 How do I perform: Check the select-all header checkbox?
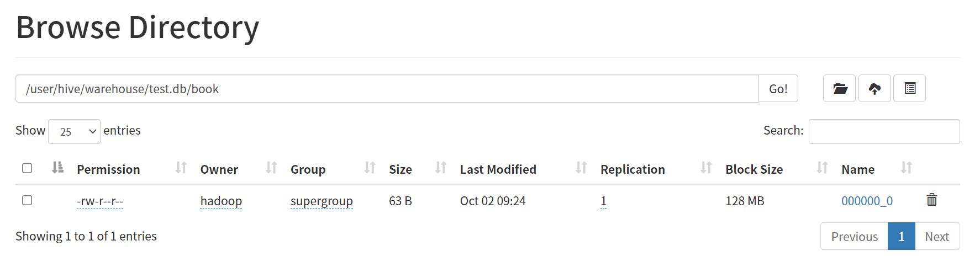[x=27, y=168]
